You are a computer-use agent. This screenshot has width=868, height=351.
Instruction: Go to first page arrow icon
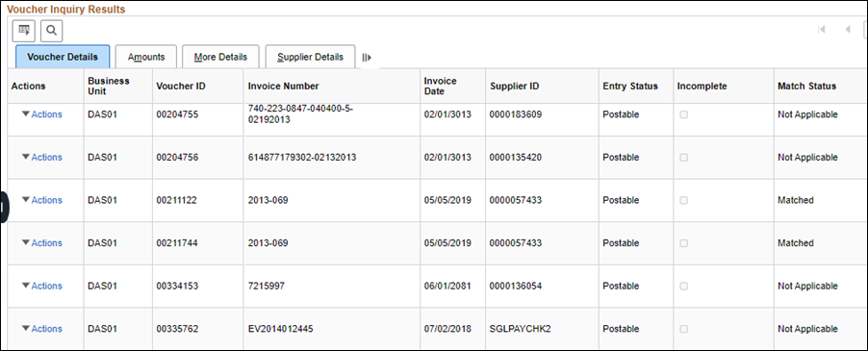(822, 29)
